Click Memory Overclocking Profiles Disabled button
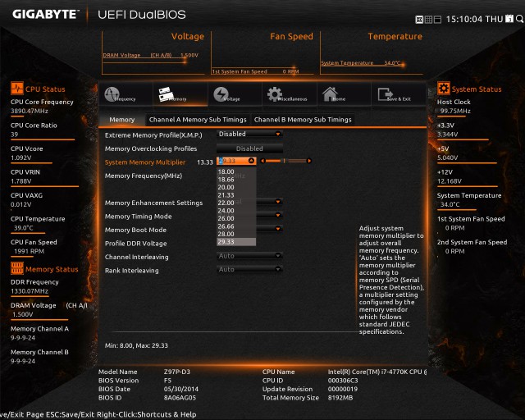Screen dimensions: 525x420 (x=249, y=148)
